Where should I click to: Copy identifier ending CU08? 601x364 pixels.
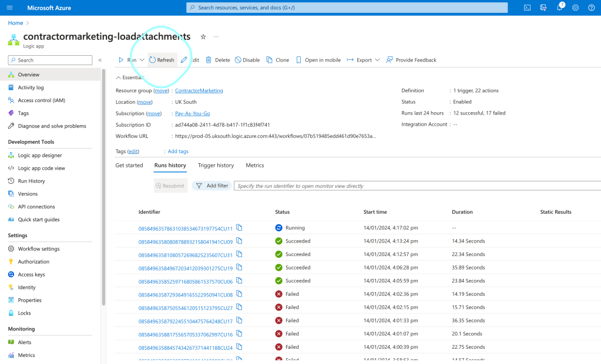(x=239, y=294)
